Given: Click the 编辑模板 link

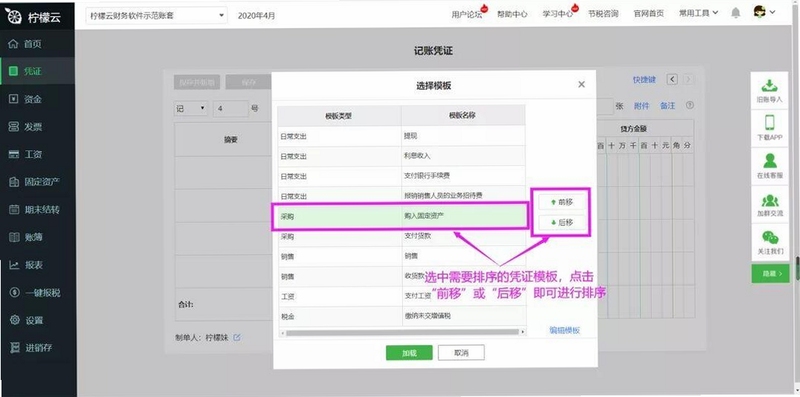Looking at the screenshot, I should point(564,330).
